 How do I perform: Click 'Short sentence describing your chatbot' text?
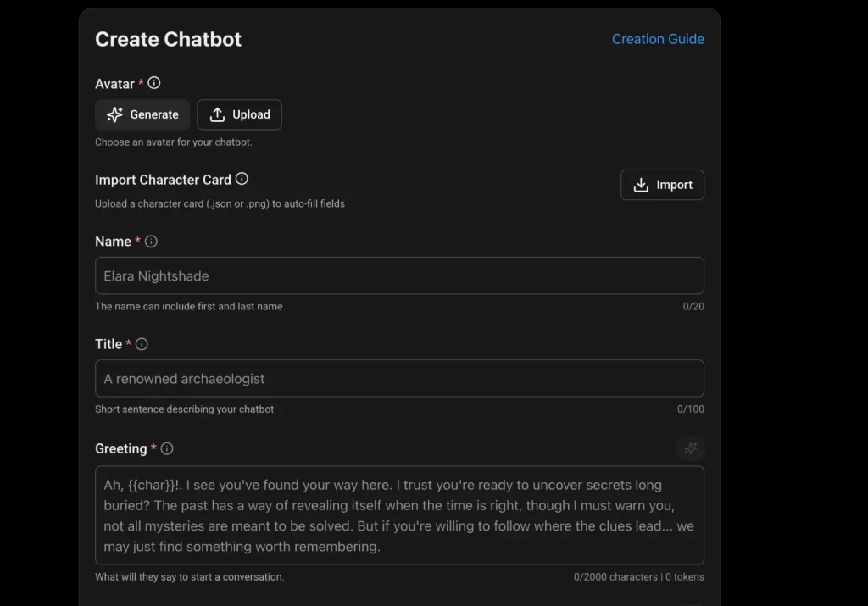[184, 409]
